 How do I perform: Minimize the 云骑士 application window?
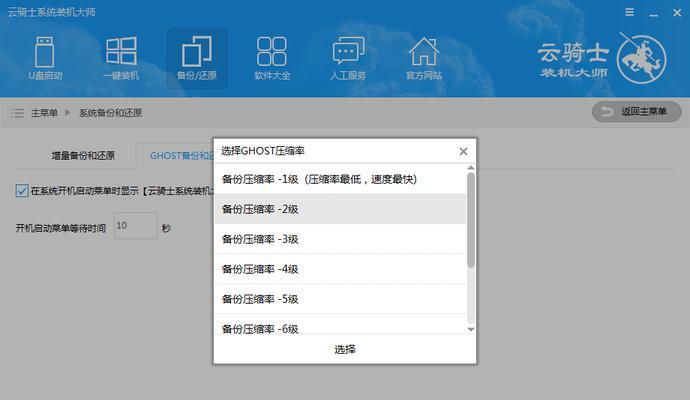653,13
